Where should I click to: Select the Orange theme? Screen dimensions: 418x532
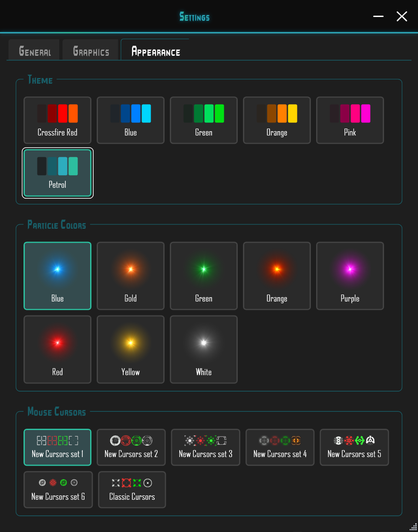(x=277, y=120)
